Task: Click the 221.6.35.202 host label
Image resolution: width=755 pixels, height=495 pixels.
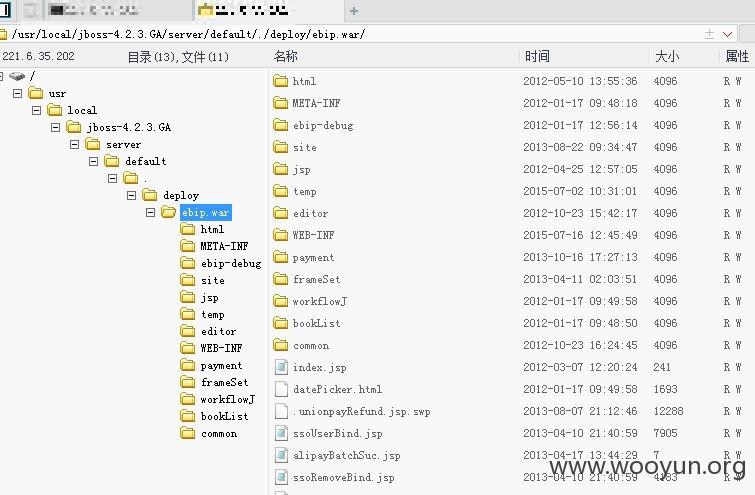Action: tap(39, 56)
